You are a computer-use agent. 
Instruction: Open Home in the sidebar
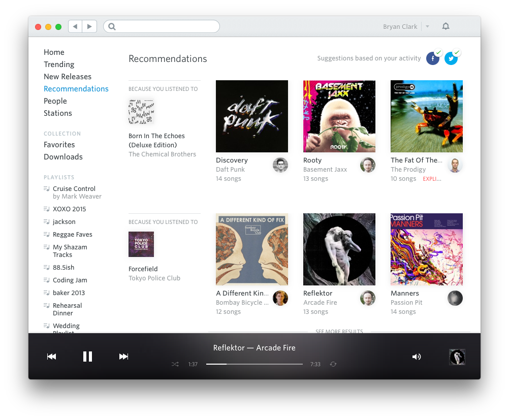(x=54, y=52)
